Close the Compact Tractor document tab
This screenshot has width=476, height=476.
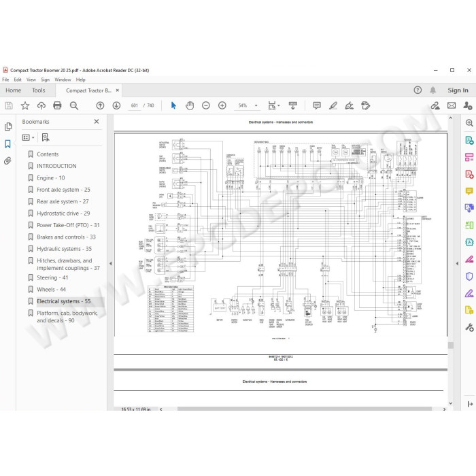118,90
